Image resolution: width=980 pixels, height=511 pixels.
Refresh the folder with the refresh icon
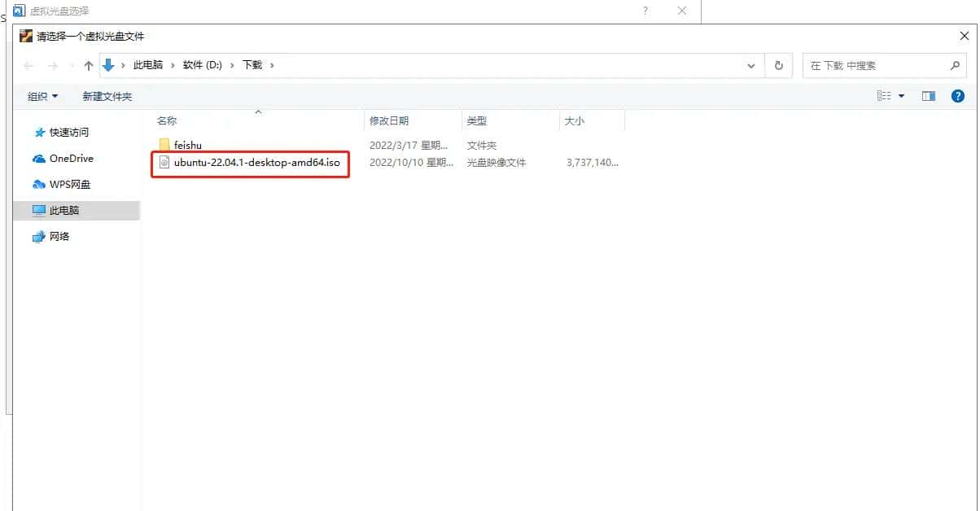coord(778,65)
